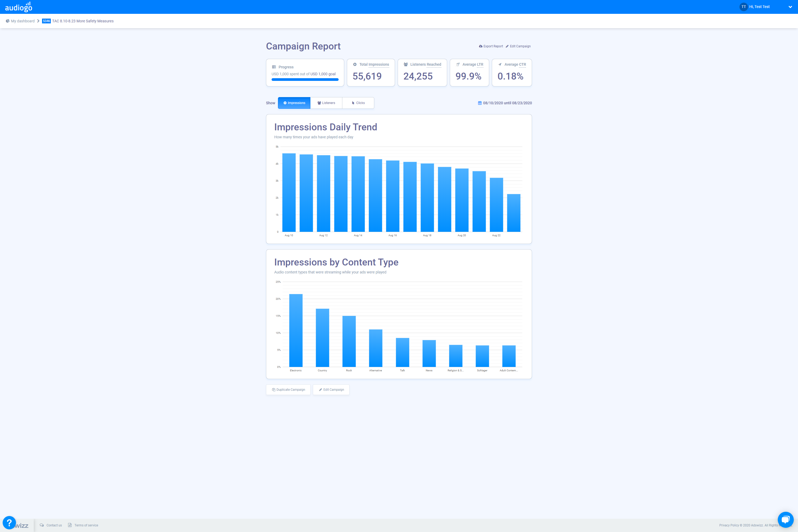Image resolution: width=798 pixels, height=532 pixels.
Task: Switch chart view to Clicks
Action: coord(358,103)
